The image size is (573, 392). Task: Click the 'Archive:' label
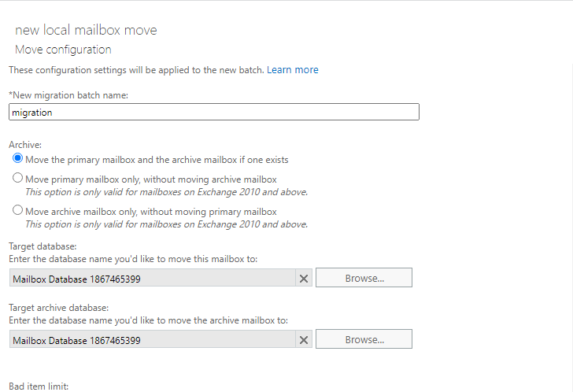[25, 145]
